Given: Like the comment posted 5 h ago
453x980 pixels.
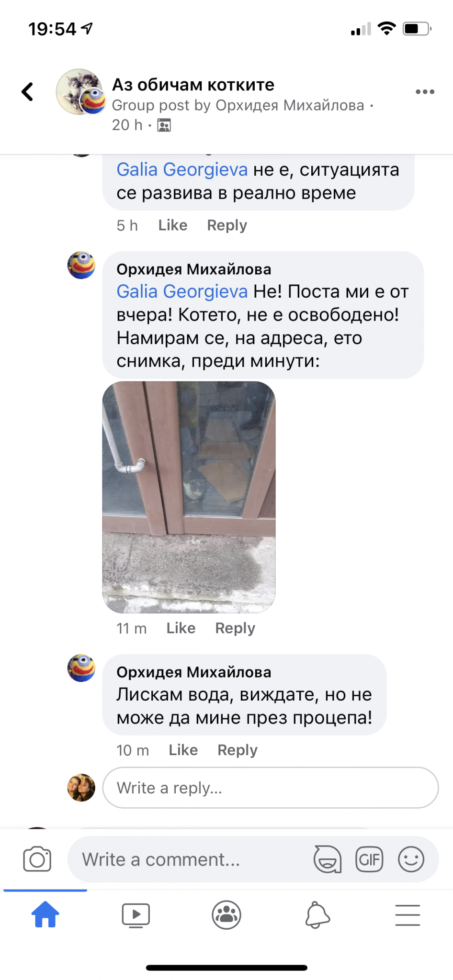Looking at the screenshot, I should 173,225.
